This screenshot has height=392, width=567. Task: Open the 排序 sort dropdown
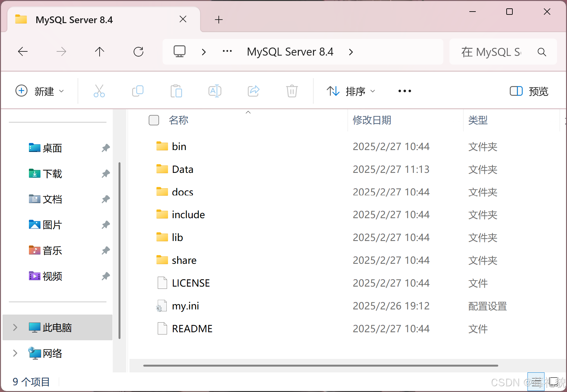351,91
